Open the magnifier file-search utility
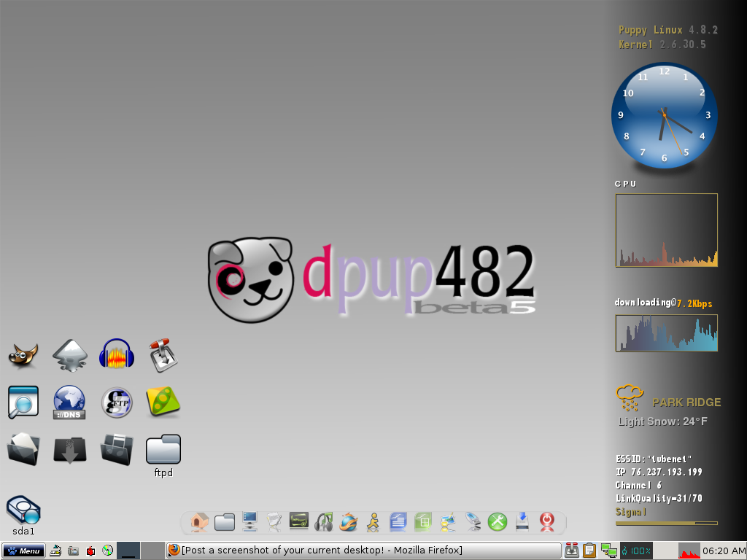Screen dimensions: 747x560 coord(23,402)
